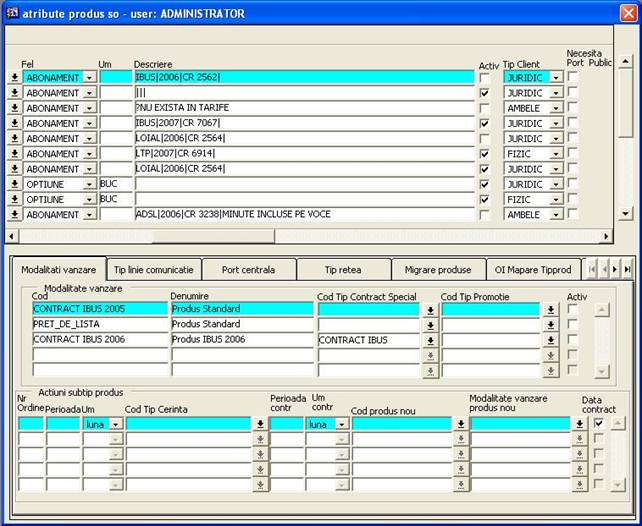This screenshot has height=526, width=642.
Task: Enable Activ checkbox for IBUS|2006|CR 2562 row
Action: point(485,77)
